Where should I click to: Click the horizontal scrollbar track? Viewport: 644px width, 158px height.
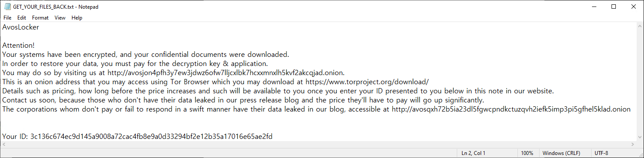[x=319, y=144]
